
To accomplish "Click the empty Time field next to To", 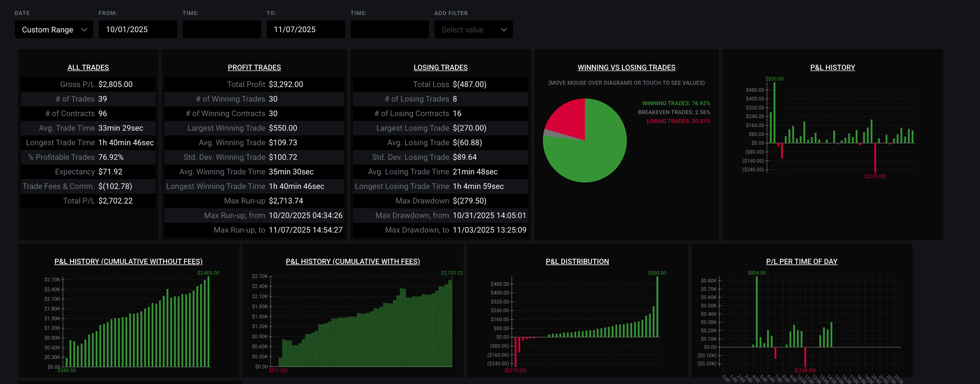I will click(390, 29).
